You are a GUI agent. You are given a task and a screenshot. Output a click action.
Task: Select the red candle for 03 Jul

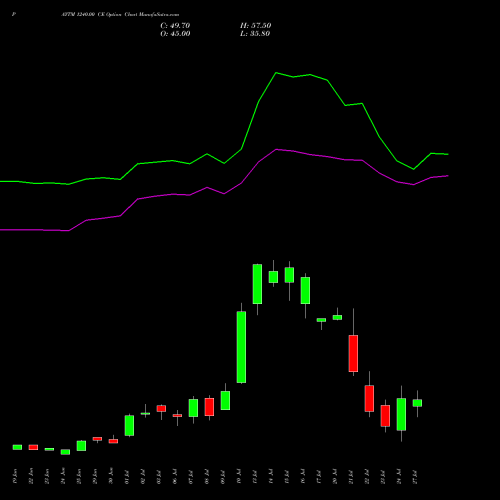click(161, 408)
